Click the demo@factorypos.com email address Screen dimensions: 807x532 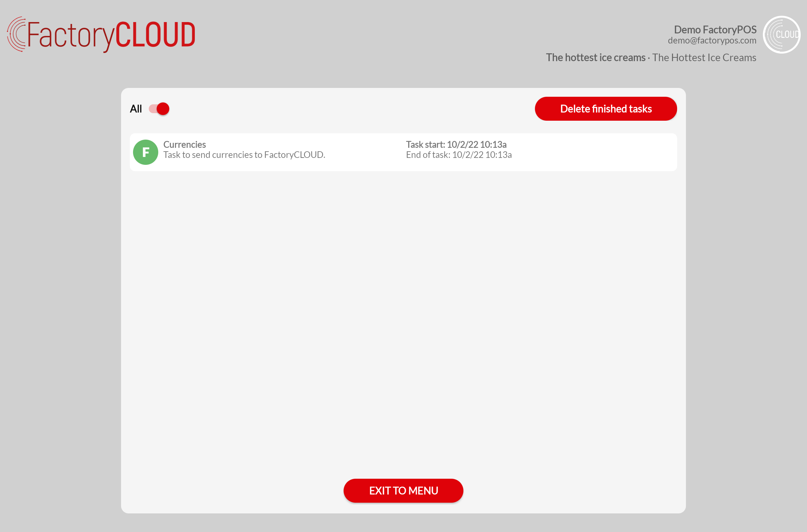point(711,40)
